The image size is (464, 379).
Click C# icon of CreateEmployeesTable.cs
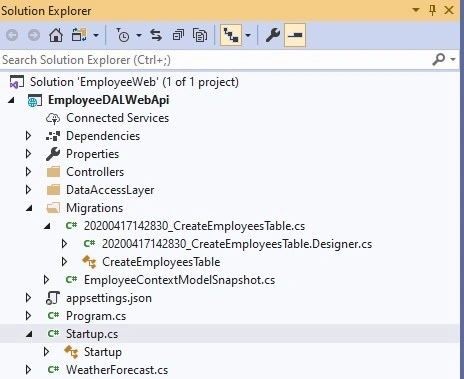71,226
